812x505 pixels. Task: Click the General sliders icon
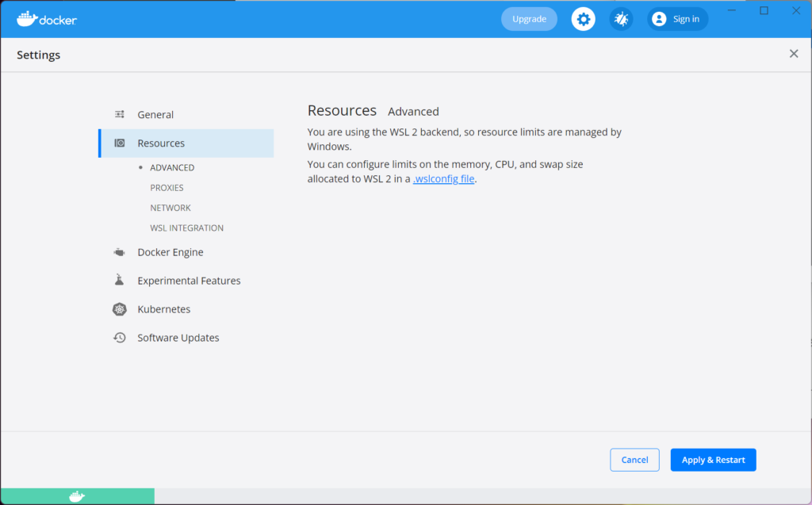pyautogui.click(x=120, y=114)
